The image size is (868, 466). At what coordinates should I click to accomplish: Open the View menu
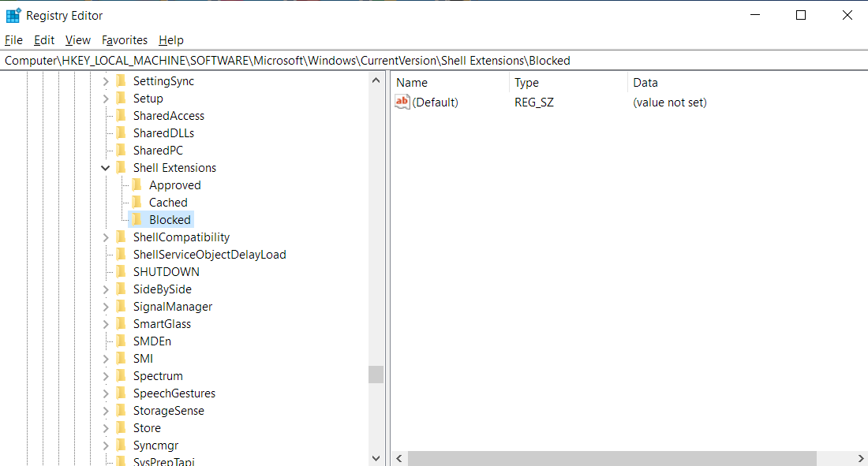point(77,39)
